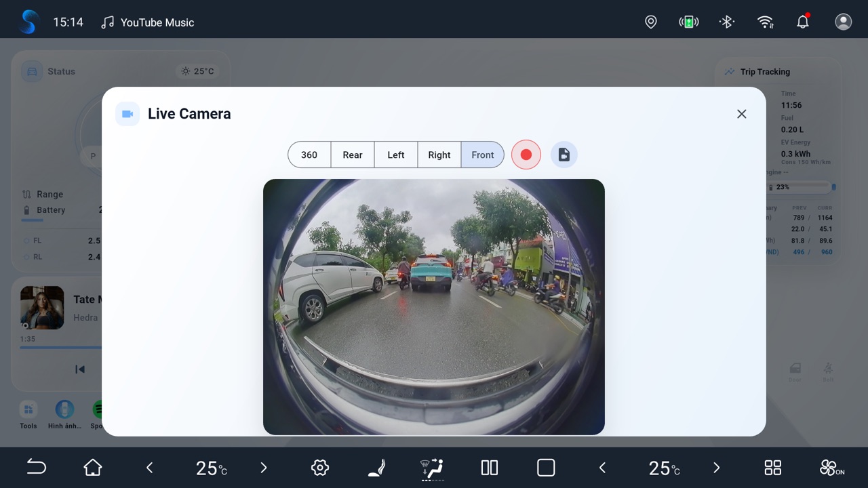868x488 pixels.
Task: Select the Right camera view
Action: [x=439, y=155]
